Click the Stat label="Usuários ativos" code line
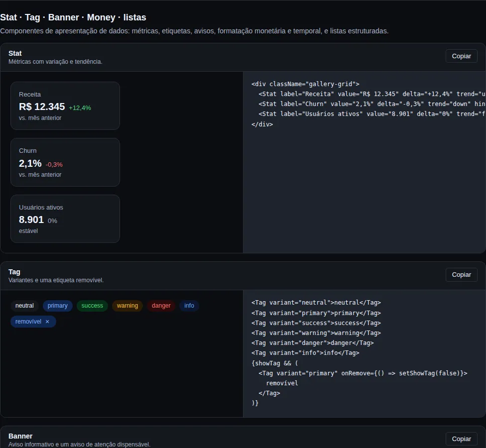The width and height of the screenshot is (486, 448). click(x=372, y=113)
